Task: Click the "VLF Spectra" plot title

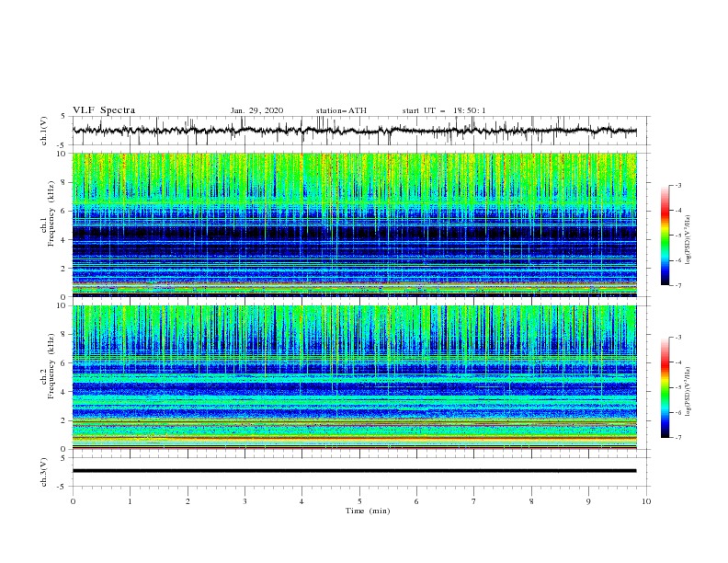Action: point(104,110)
